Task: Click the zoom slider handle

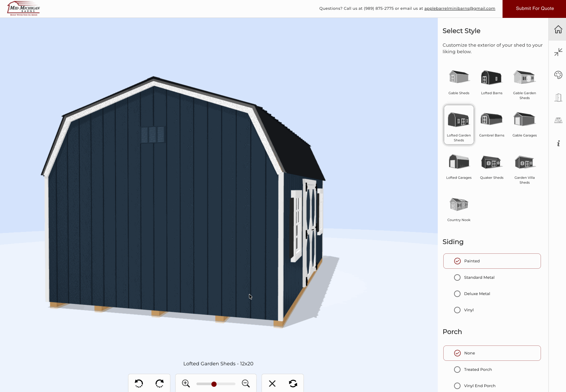Action: click(214, 384)
